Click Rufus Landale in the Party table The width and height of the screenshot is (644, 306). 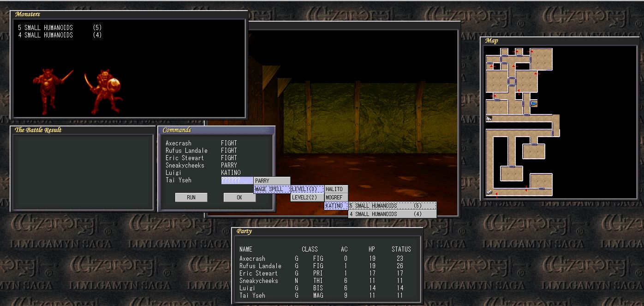[x=260, y=266]
